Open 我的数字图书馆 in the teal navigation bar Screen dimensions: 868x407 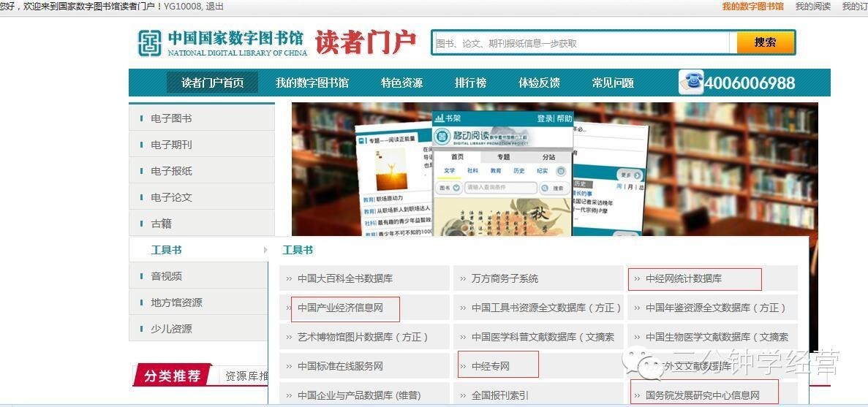(312, 83)
